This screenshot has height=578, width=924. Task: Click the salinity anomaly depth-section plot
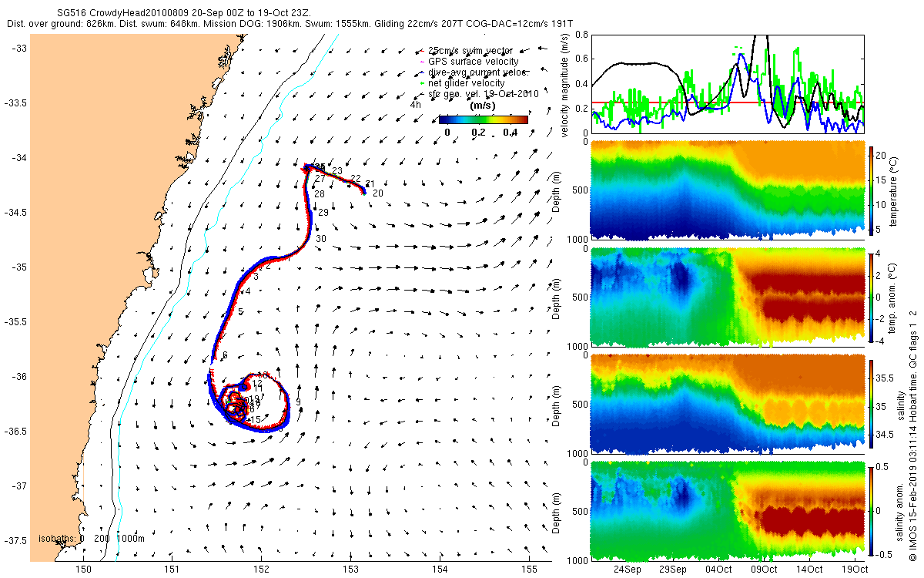[727, 509]
